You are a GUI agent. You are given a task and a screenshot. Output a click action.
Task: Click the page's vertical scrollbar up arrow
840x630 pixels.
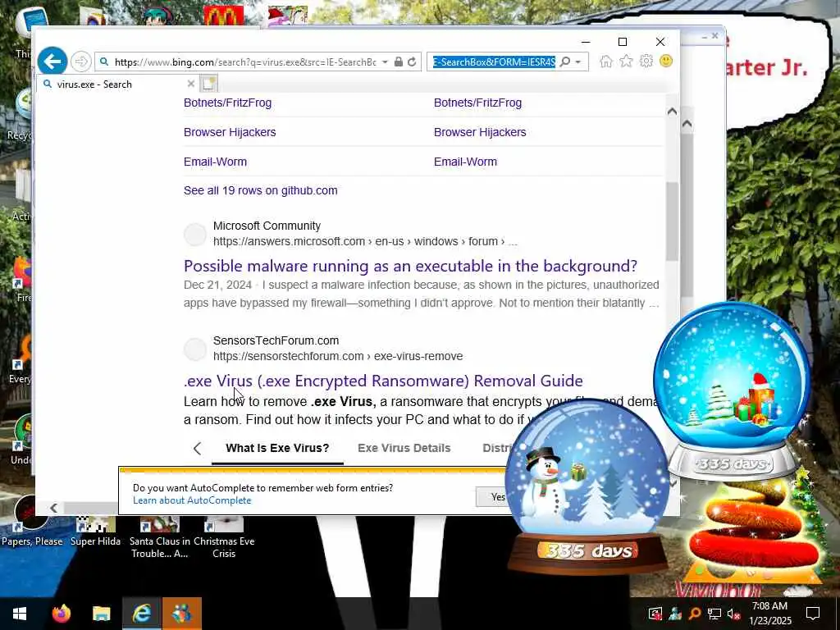click(672, 112)
